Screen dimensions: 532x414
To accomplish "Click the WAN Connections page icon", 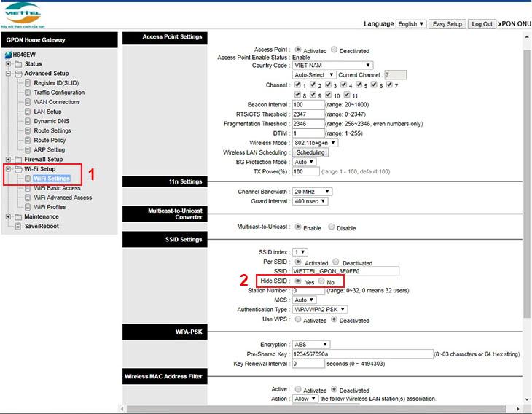I will (28, 102).
